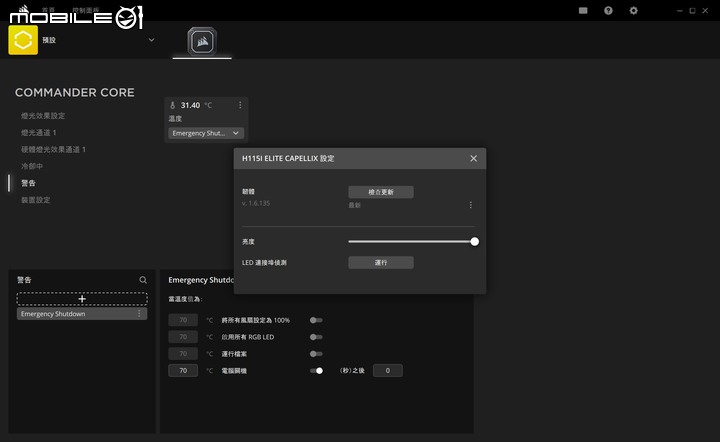Click temperature field for 電腦關機 row
The width and height of the screenshot is (720, 442).
tap(183, 370)
